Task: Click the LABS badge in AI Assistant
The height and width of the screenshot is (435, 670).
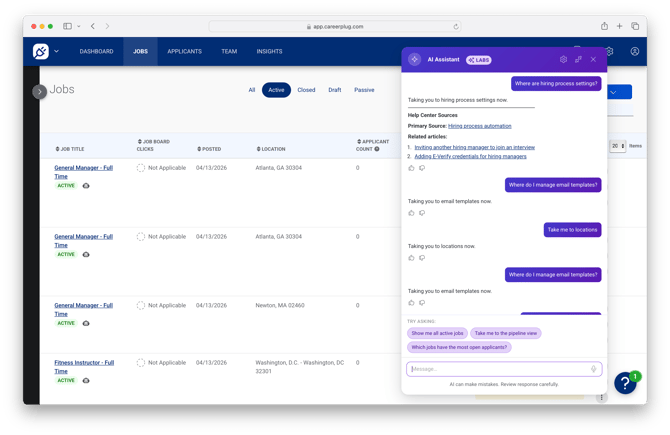Action: 479,60
